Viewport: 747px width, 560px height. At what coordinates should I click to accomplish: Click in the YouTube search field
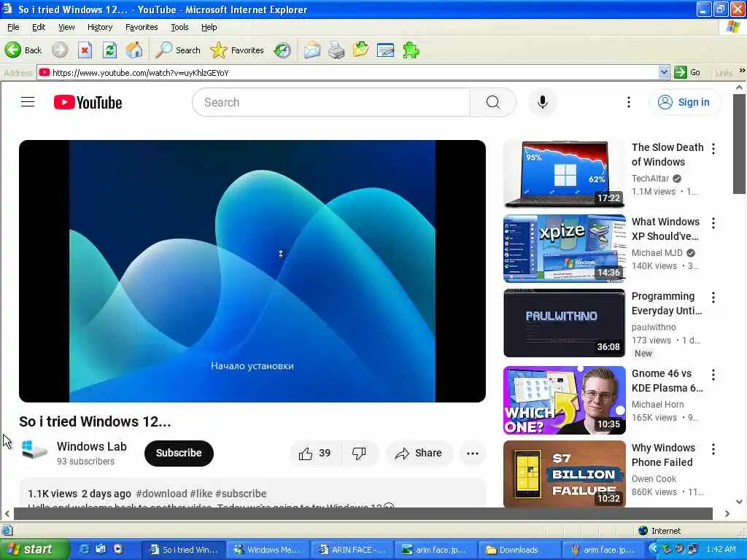pyautogui.click(x=331, y=102)
